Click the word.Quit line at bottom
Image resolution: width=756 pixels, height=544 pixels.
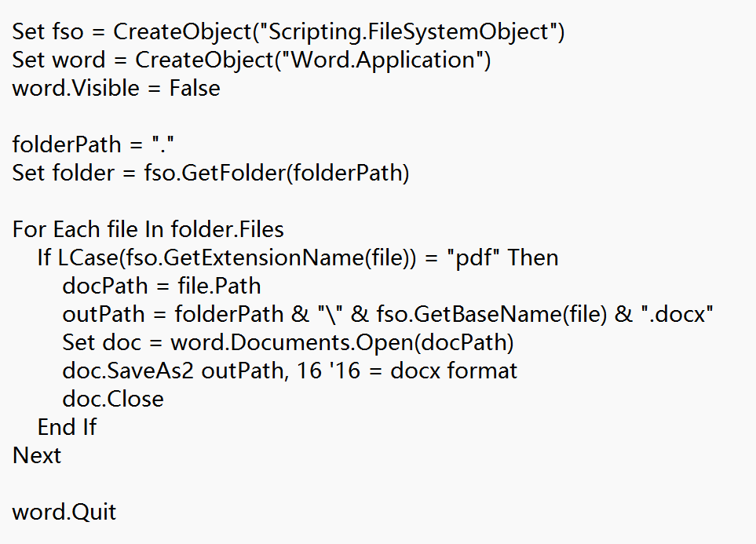[64, 513]
